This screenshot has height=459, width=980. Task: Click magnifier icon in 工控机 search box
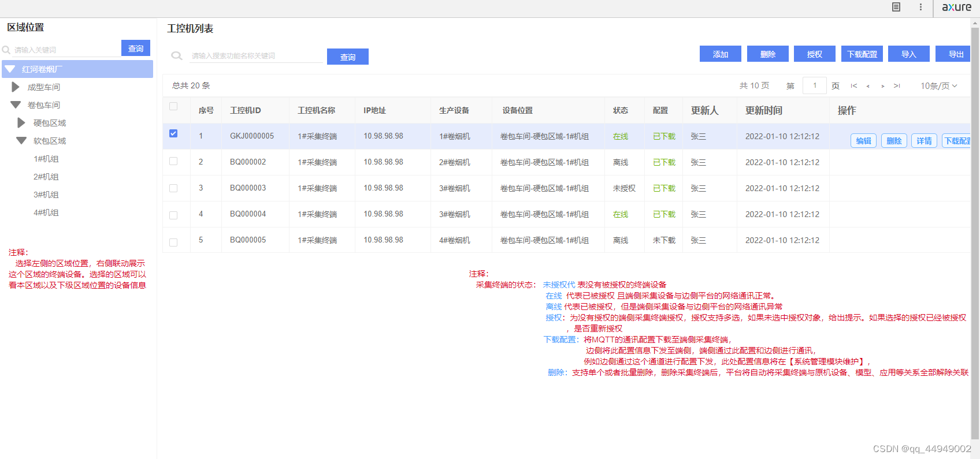coord(177,56)
